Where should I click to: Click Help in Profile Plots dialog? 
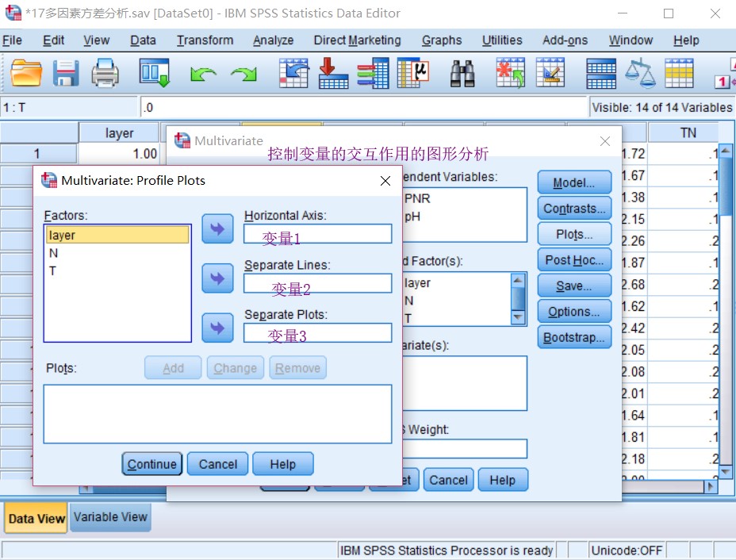(x=282, y=464)
